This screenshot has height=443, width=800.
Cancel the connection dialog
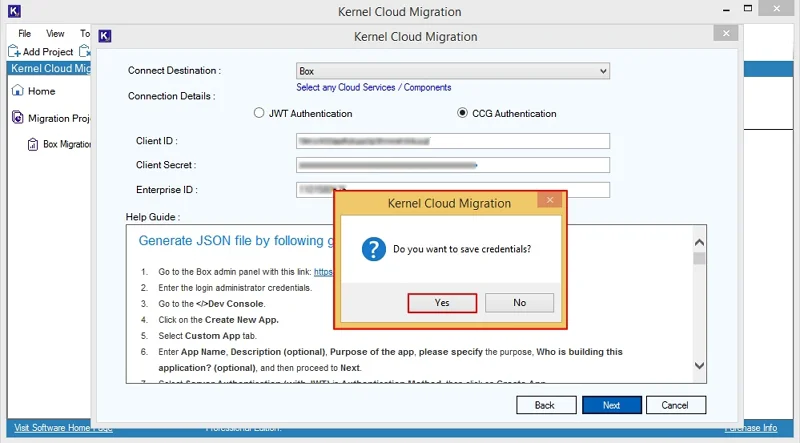676,405
